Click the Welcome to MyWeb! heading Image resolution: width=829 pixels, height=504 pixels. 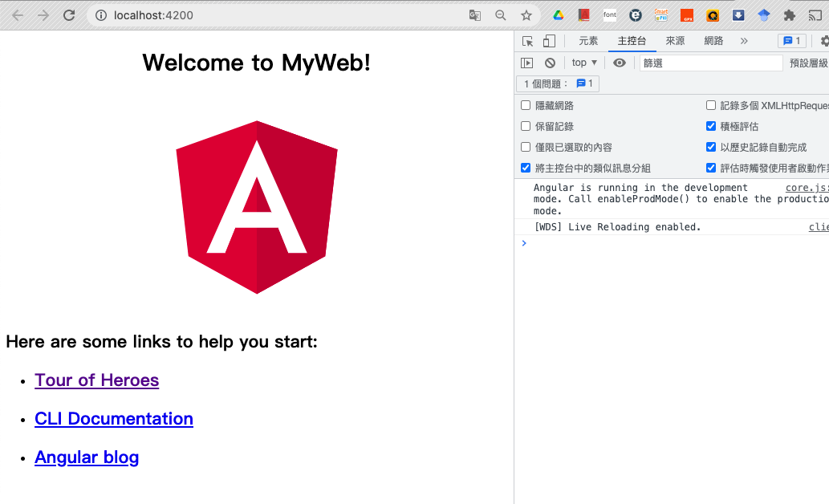coord(257,63)
